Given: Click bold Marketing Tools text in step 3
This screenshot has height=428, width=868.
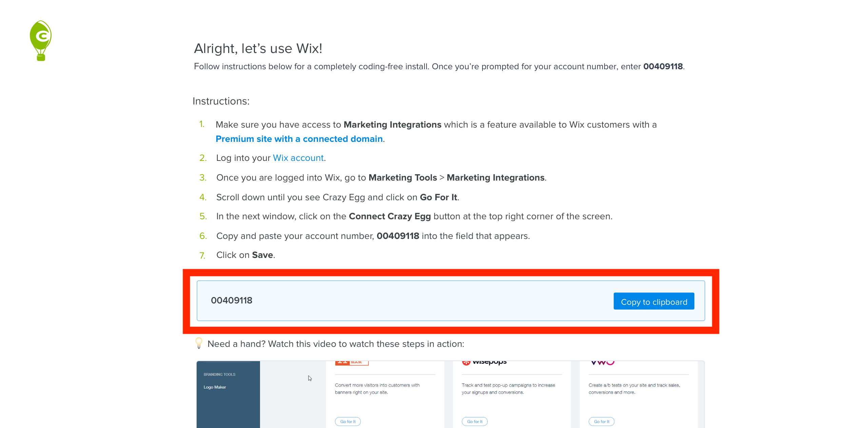Looking at the screenshot, I should pyautogui.click(x=403, y=178).
